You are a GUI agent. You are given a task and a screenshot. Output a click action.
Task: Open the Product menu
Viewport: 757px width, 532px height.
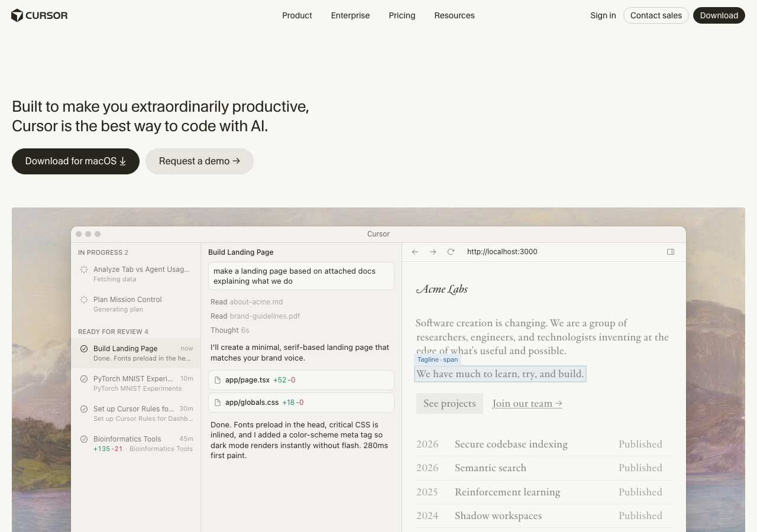[x=297, y=15]
